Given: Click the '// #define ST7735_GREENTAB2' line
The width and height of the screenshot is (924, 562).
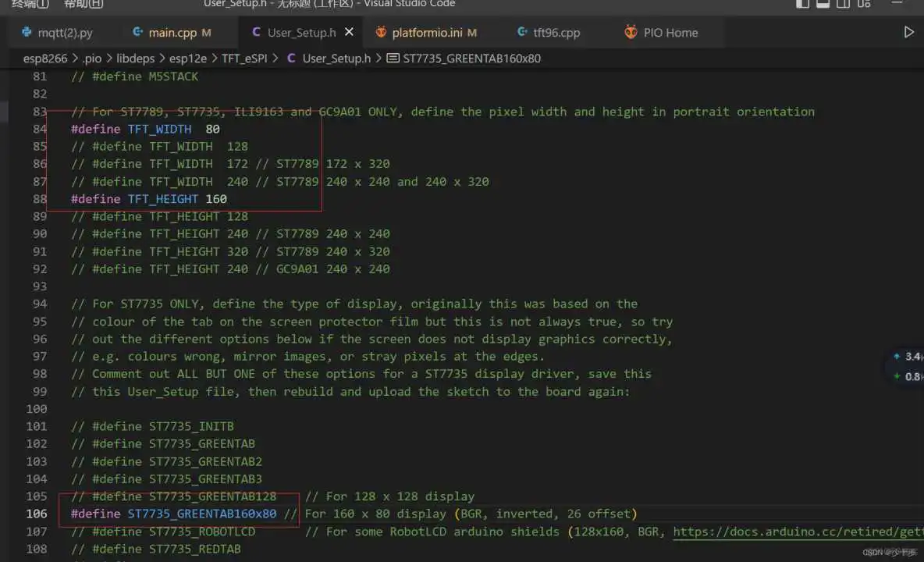Looking at the screenshot, I should coord(167,461).
